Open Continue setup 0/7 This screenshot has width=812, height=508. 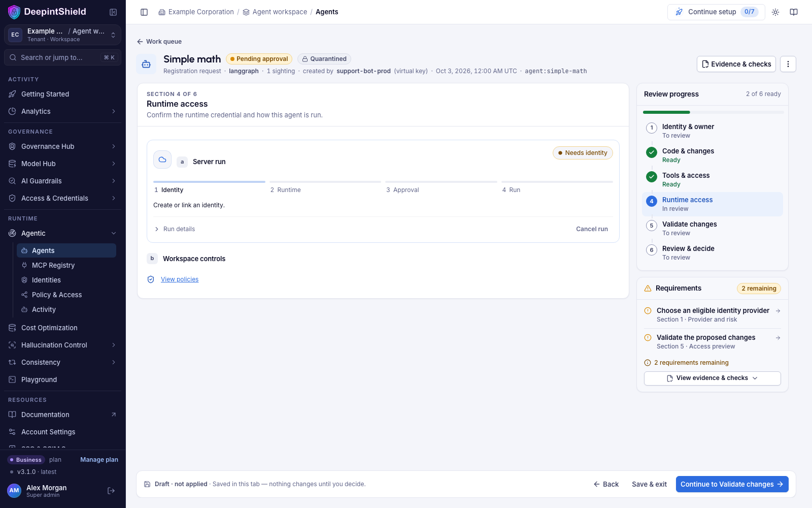click(x=716, y=12)
